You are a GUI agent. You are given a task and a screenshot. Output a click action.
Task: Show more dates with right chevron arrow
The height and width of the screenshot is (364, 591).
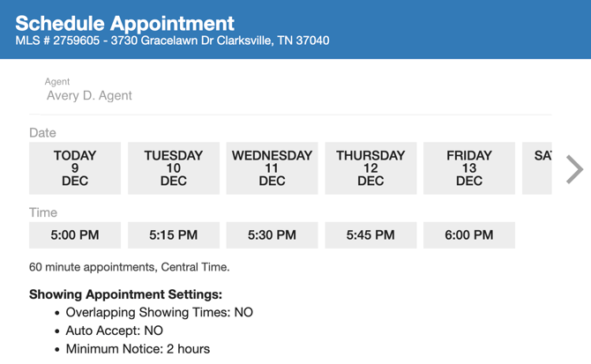(574, 169)
